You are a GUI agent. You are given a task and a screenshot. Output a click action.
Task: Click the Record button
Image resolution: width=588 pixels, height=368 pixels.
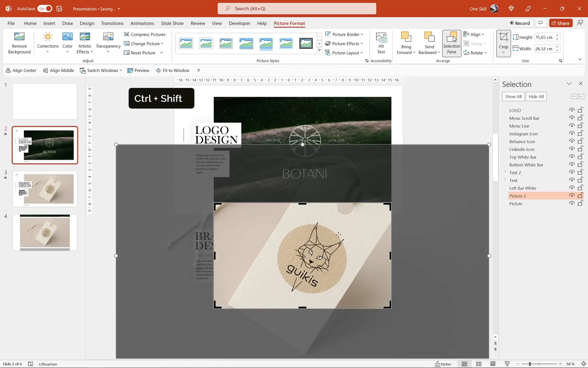pyautogui.click(x=520, y=23)
